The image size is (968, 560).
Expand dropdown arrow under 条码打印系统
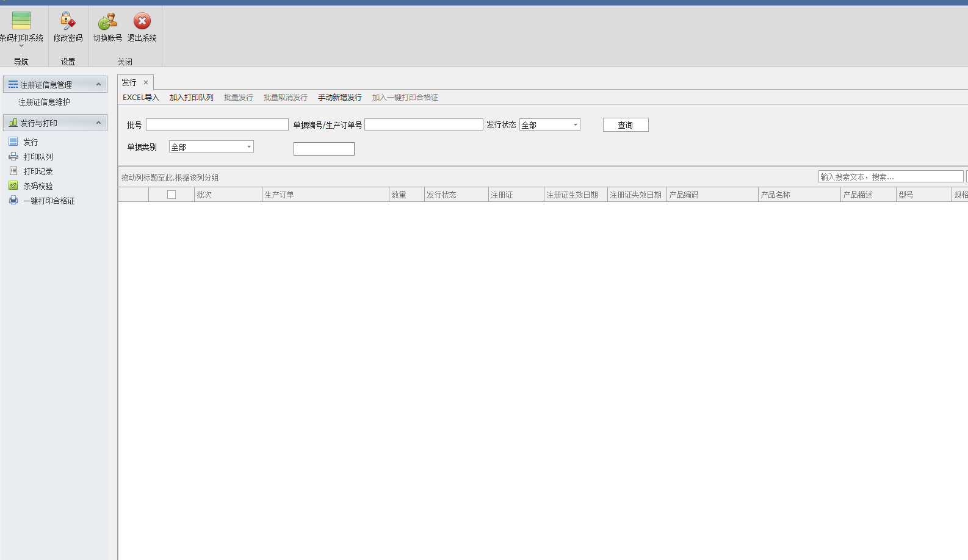tap(21, 46)
